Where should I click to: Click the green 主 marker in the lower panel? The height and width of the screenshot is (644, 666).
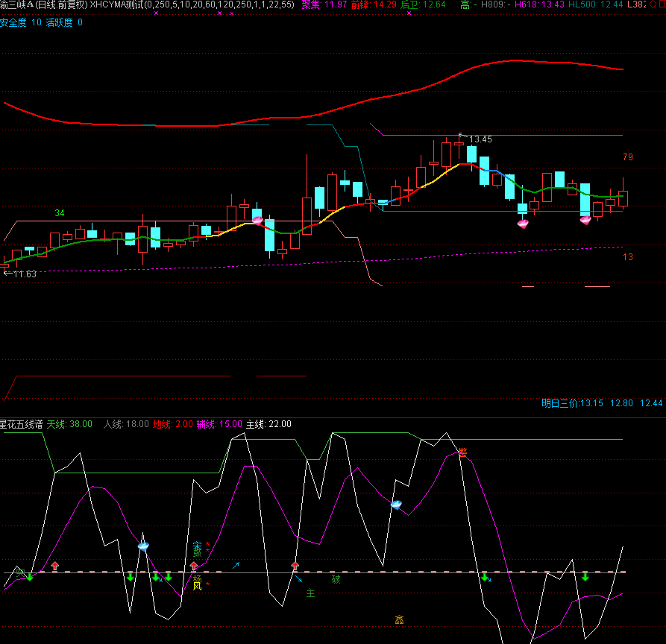click(310, 593)
